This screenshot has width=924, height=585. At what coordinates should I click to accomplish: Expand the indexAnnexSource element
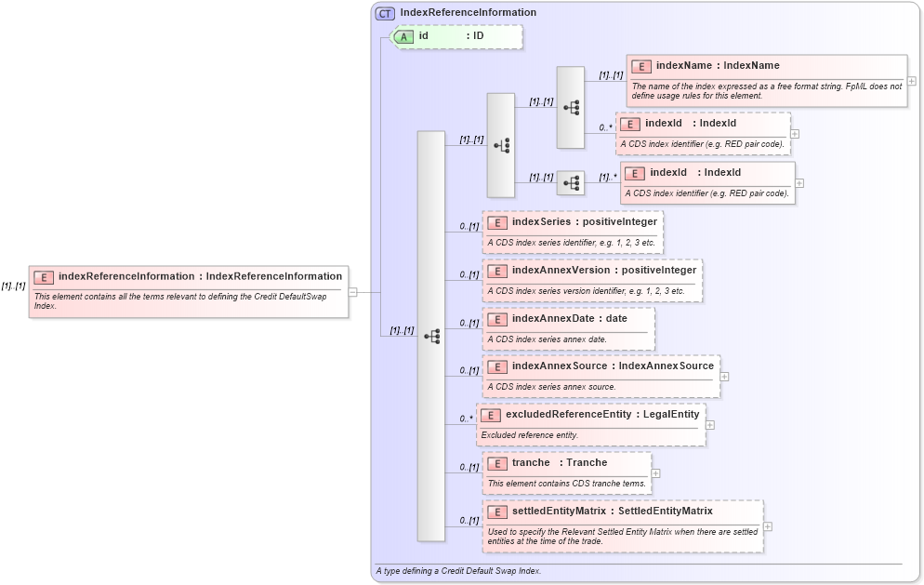coord(724,377)
